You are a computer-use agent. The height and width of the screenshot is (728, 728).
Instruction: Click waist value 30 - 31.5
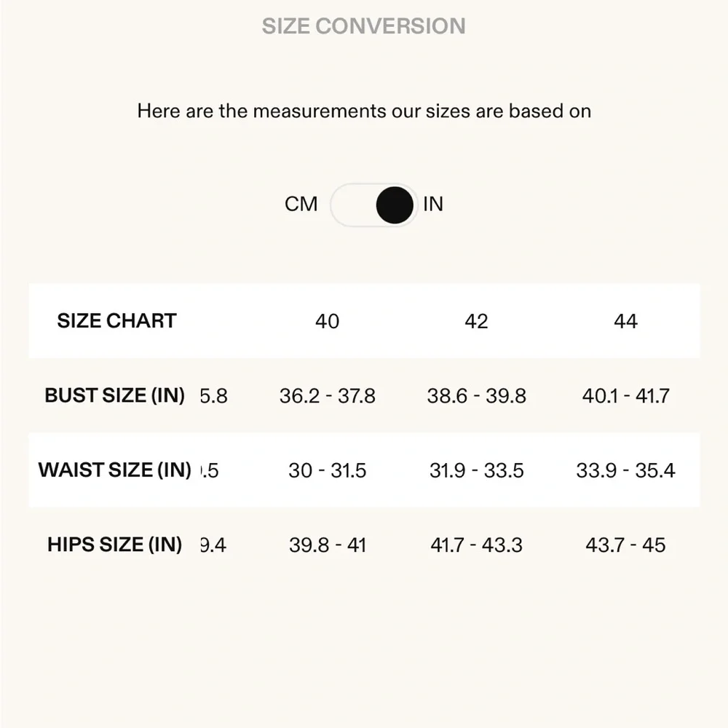(328, 470)
